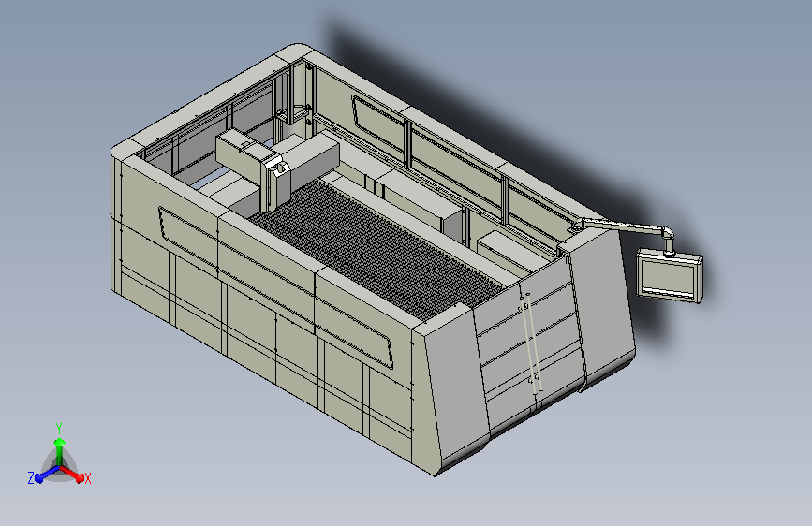Select the cutting head on the gantry

tap(275, 183)
